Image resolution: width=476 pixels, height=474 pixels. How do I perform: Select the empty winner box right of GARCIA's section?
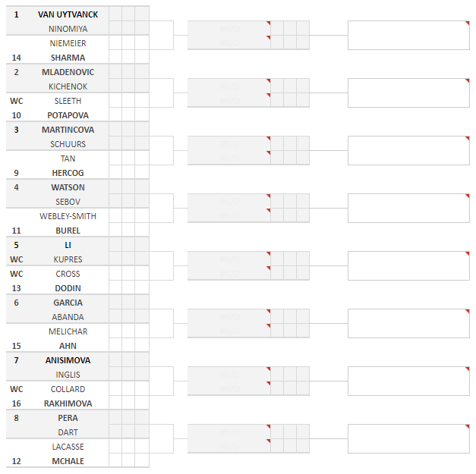pyautogui.click(x=408, y=324)
